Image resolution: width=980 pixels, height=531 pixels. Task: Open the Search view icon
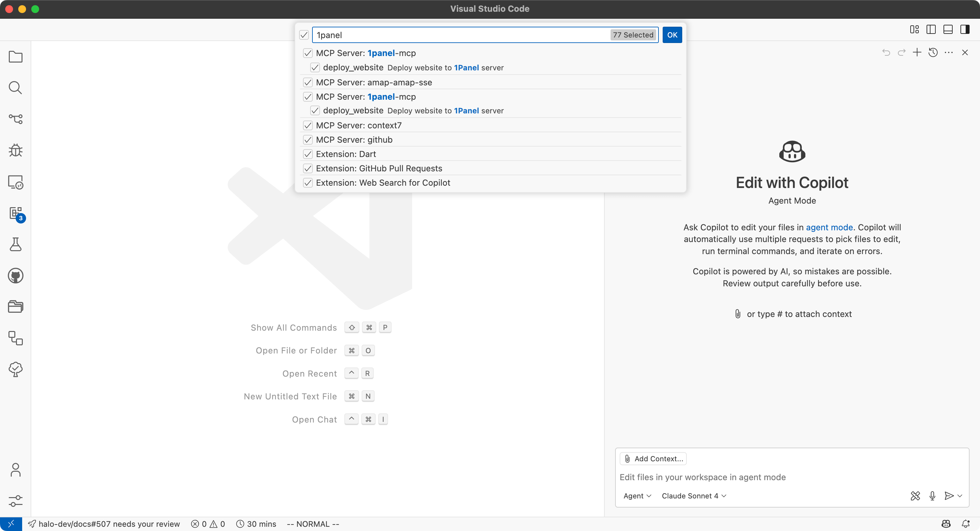click(x=15, y=88)
